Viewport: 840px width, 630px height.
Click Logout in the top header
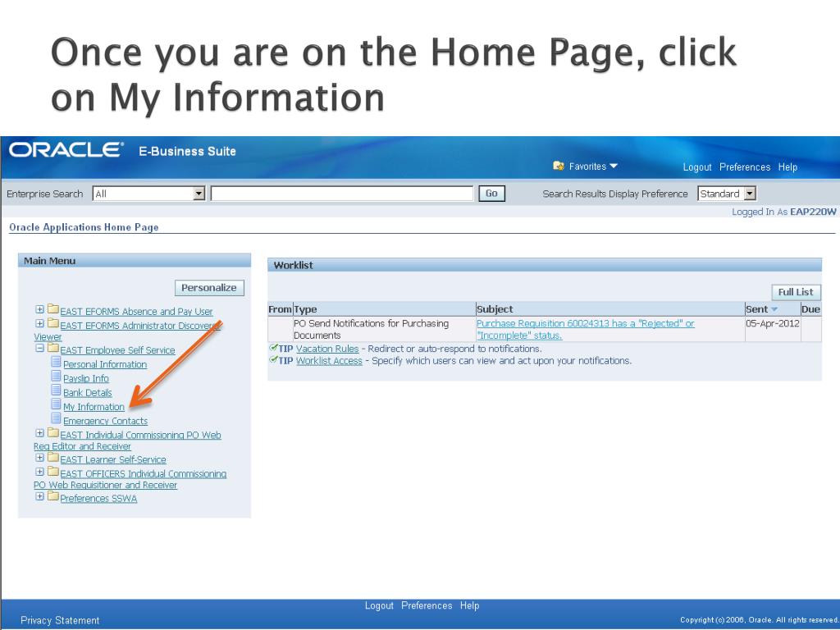pyautogui.click(x=697, y=167)
